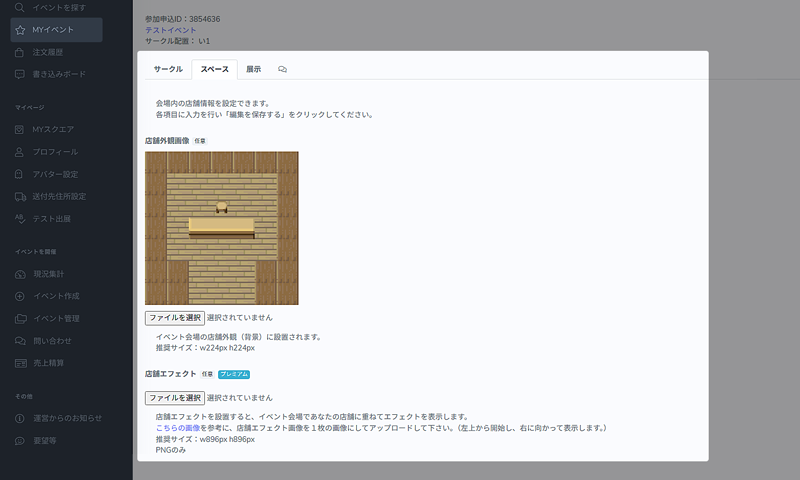The image size is (800, 480).
Task: Open the 書き込みボード sidebar item
Action: coord(60,74)
